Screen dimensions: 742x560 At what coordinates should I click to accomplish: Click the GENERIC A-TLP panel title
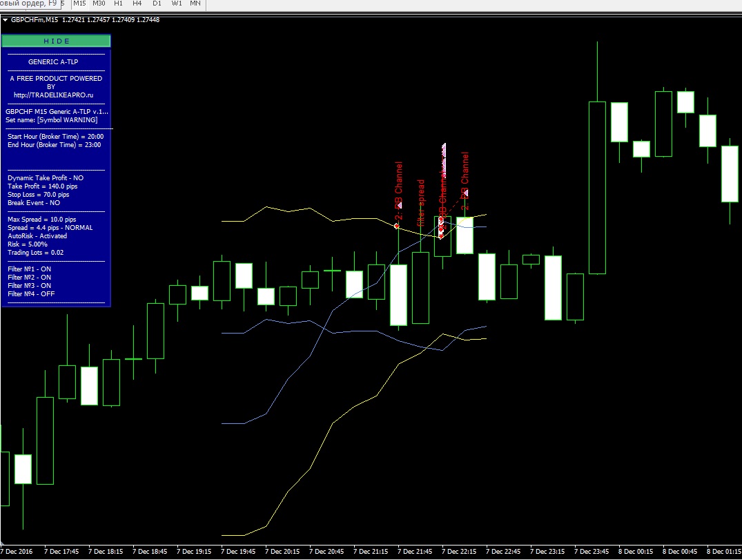53,62
